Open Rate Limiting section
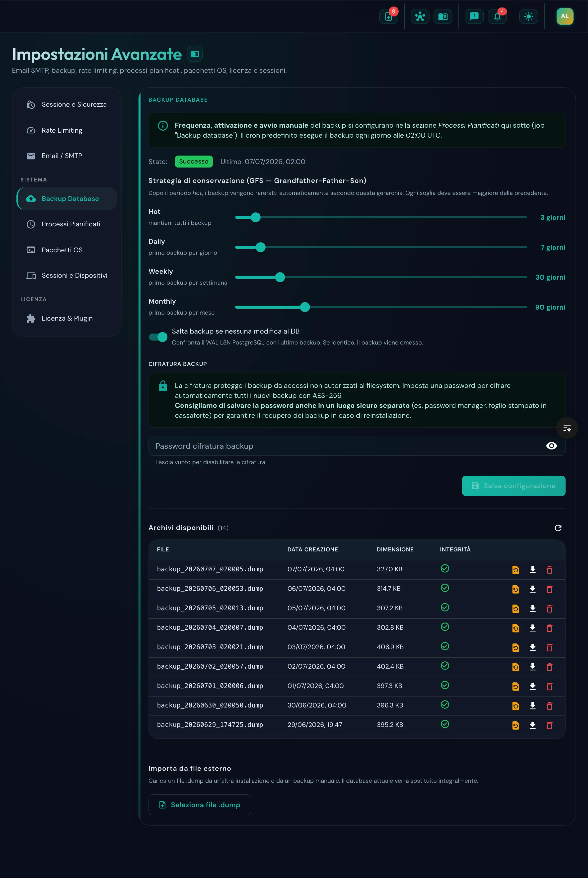Viewport: 588px width, 878px height. (67, 130)
